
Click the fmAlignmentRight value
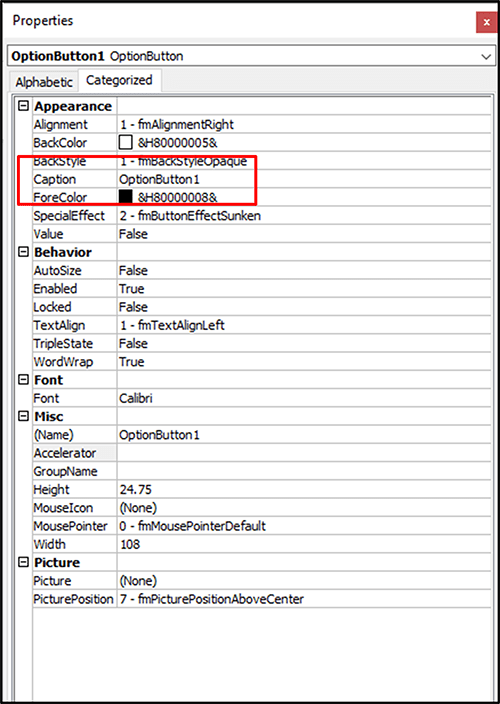pos(177,124)
